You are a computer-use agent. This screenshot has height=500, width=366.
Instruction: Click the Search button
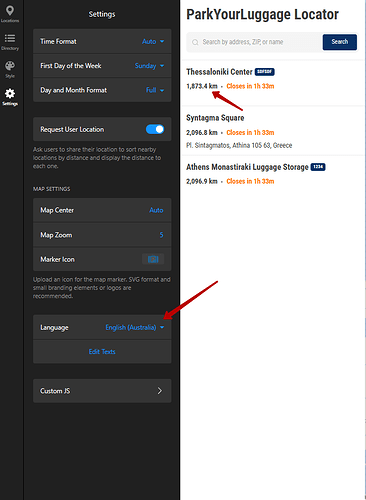pos(340,42)
